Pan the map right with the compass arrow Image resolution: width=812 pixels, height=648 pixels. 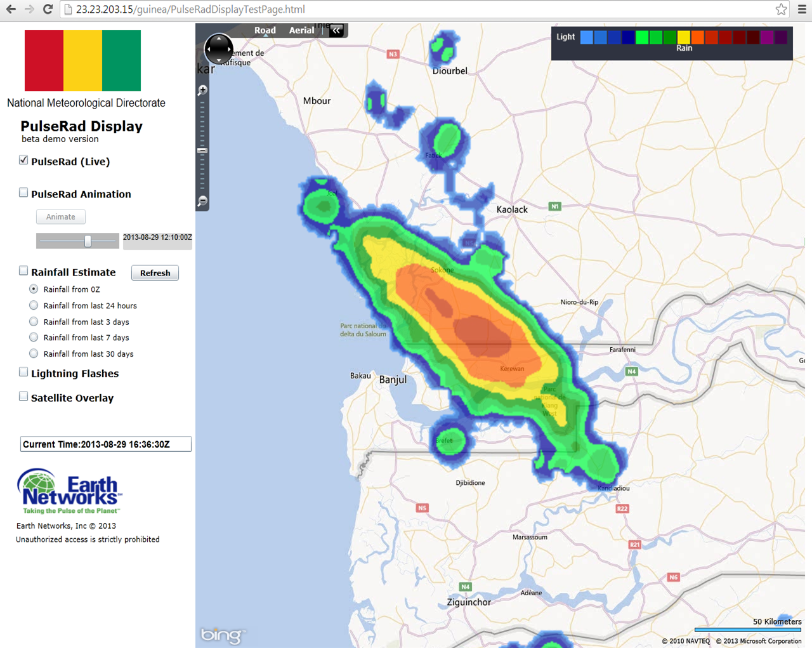230,49
